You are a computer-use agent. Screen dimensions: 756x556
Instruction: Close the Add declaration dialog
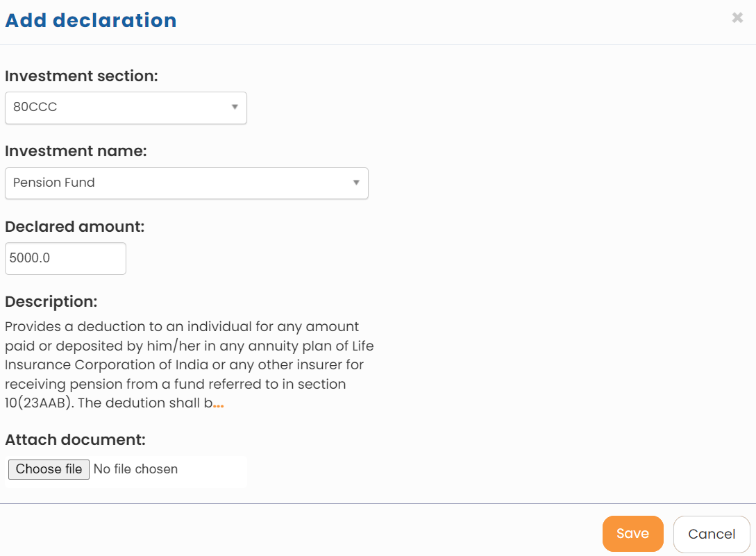[x=737, y=18]
